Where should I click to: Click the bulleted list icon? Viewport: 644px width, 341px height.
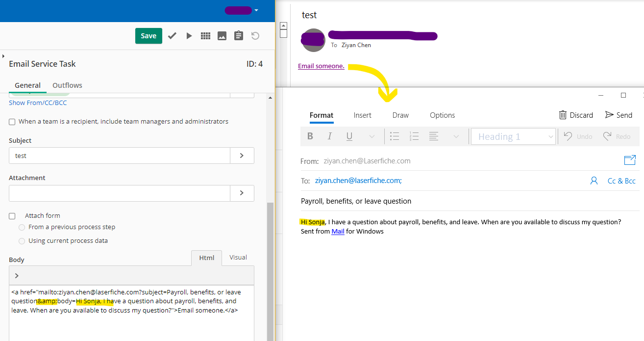tap(395, 136)
